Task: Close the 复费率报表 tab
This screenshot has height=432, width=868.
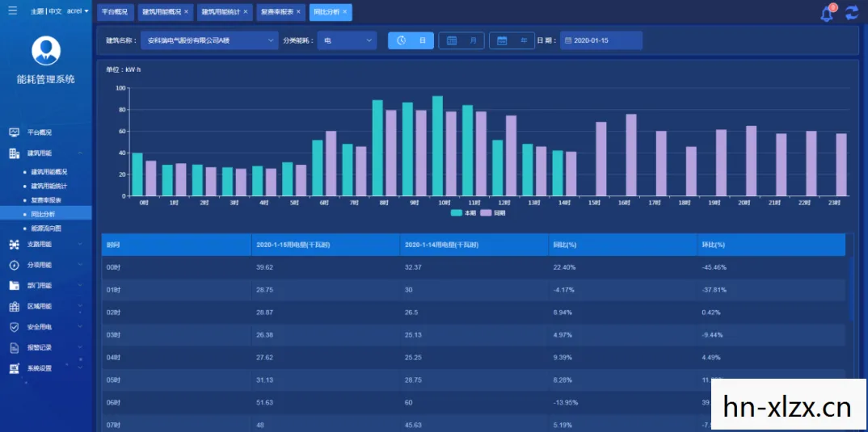Action: pyautogui.click(x=298, y=11)
